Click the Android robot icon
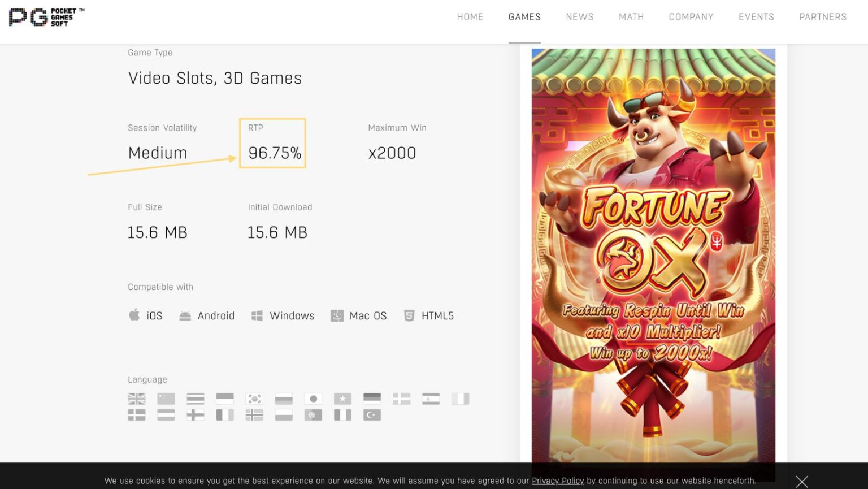This screenshot has height=489, width=868. click(185, 316)
